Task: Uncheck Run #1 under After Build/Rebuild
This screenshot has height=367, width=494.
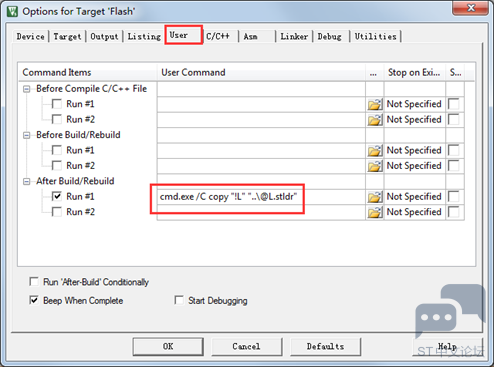Action: point(57,196)
